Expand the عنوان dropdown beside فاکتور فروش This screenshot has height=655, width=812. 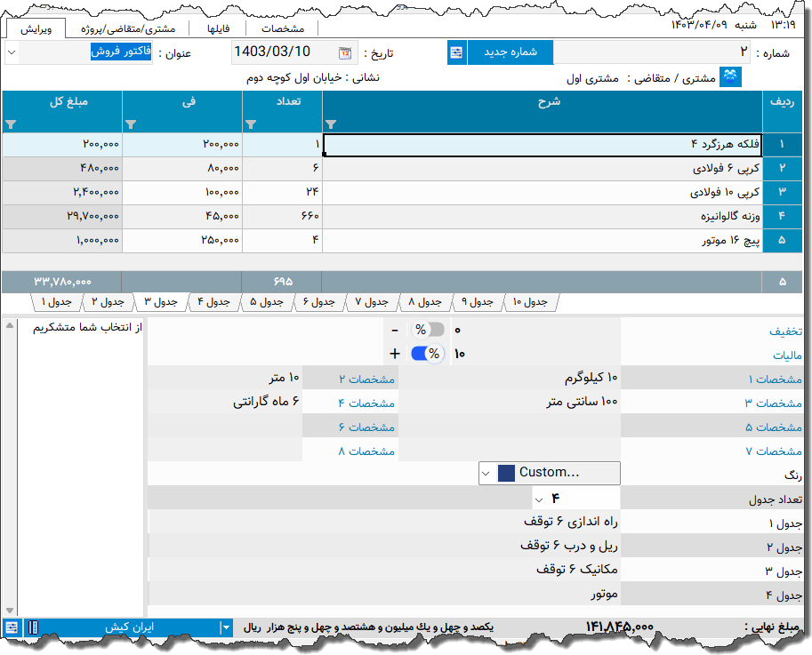pyautogui.click(x=10, y=52)
